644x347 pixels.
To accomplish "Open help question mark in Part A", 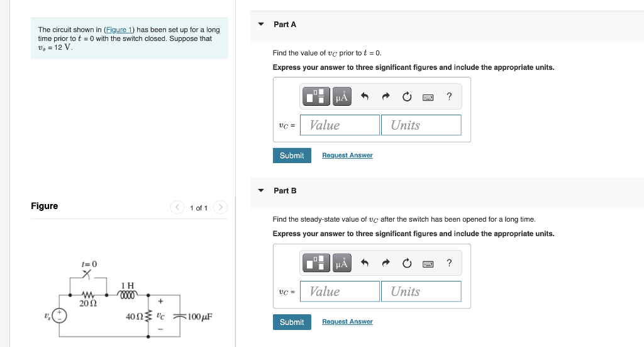I will coord(449,96).
